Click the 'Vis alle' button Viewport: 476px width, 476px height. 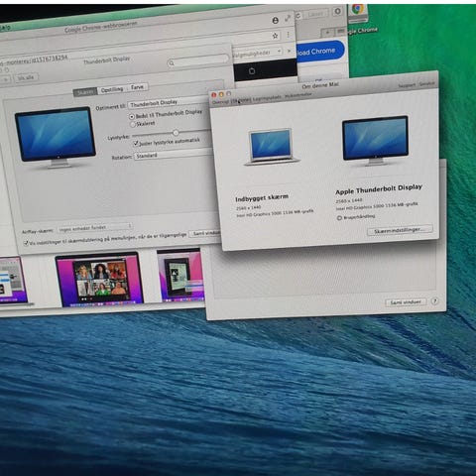coord(26,77)
